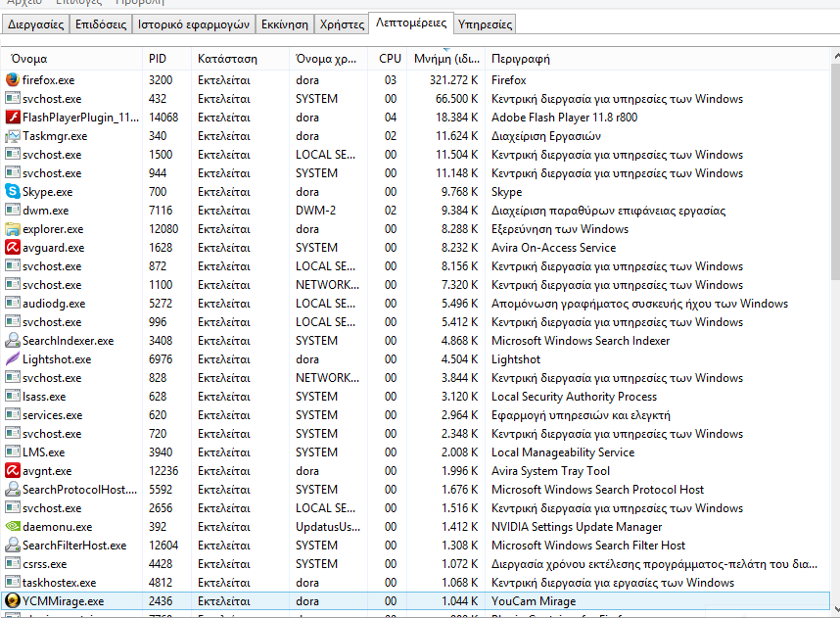Sort by the Όνομα column header
This screenshot has height=618, width=840.
(x=72, y=59)
